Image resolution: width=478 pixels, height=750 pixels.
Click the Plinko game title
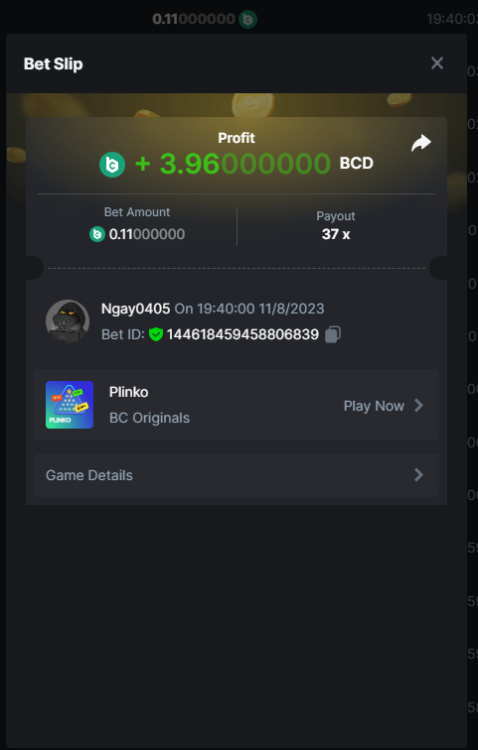[x=129, y=392]
